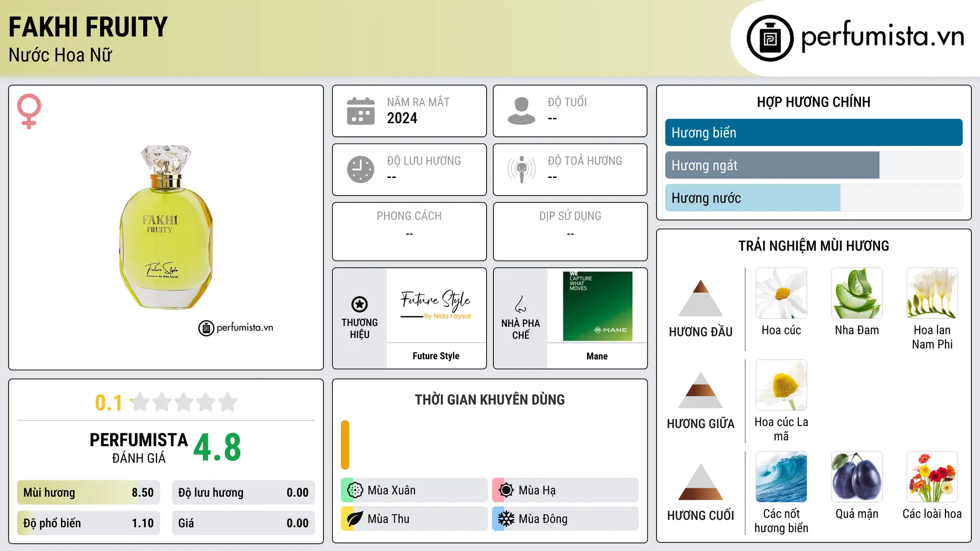Select the Hoa cúc La mã note image

(781, 385)
